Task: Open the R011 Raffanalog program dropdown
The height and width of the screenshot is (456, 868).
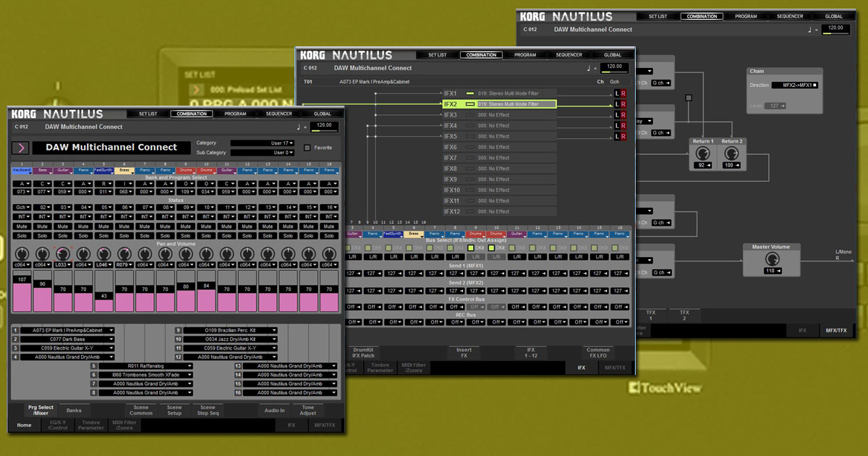Action: (x=145, y=366)
